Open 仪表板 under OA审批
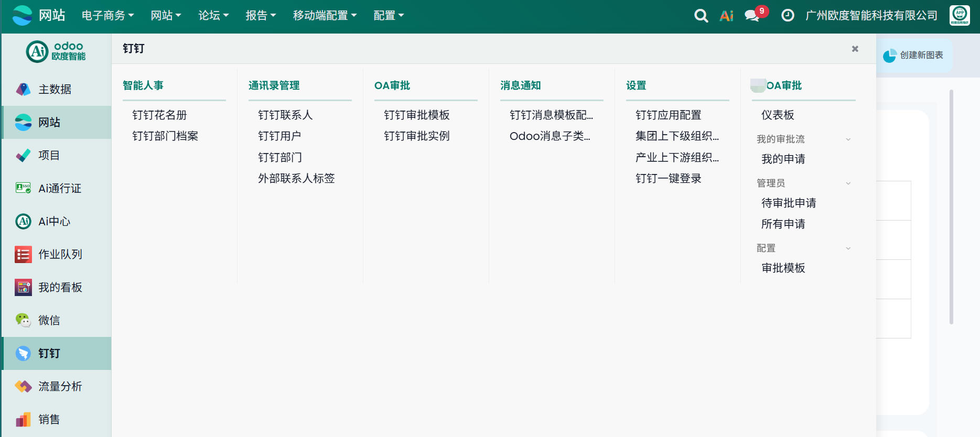The height and width of the screenshot is (437, 980). coord(778,115)
